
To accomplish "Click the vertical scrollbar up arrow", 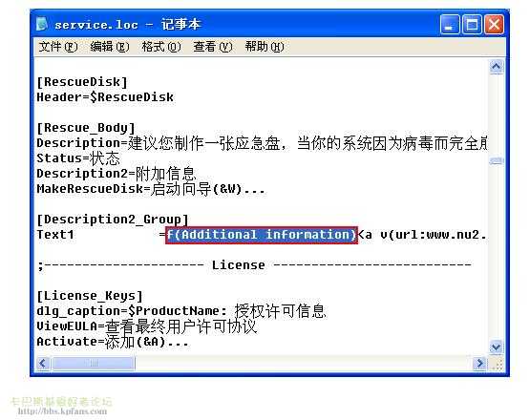I will 497,67.
